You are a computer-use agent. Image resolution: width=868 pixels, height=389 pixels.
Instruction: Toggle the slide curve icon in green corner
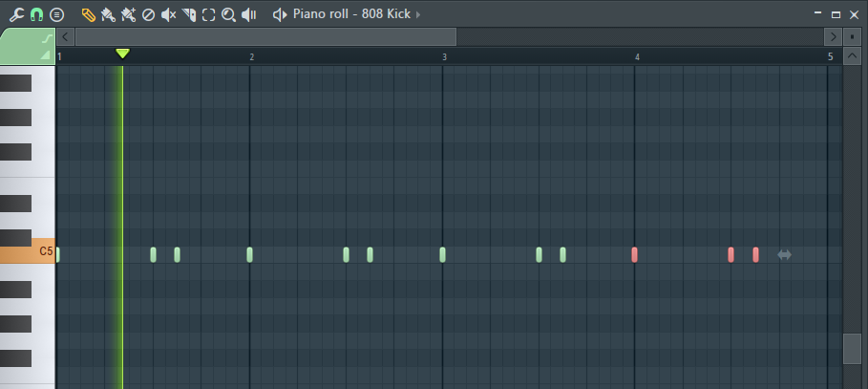[48, 39]
